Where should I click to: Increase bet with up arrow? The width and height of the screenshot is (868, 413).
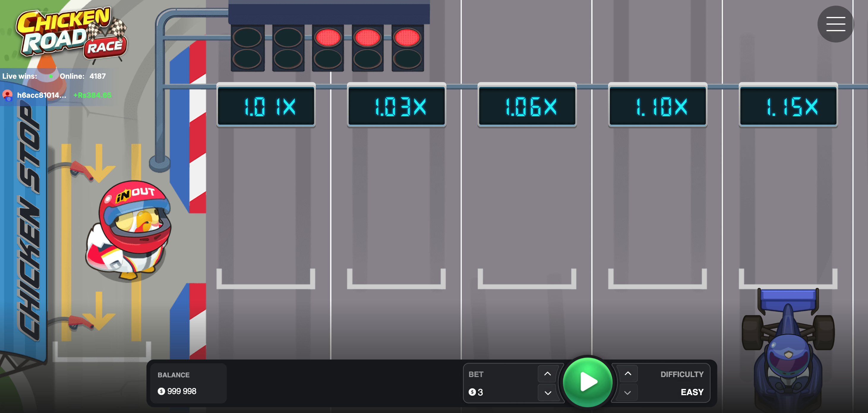547,373
